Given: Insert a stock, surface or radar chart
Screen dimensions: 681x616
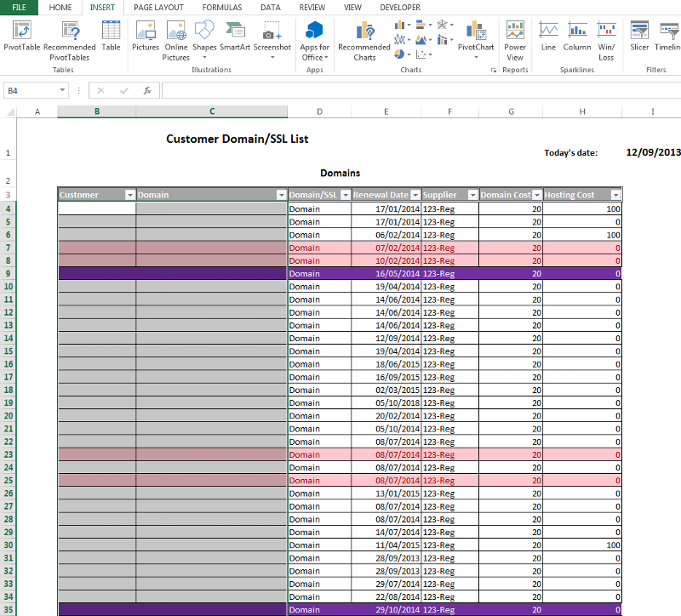Looking at the screenshot, I should (444, 26).
